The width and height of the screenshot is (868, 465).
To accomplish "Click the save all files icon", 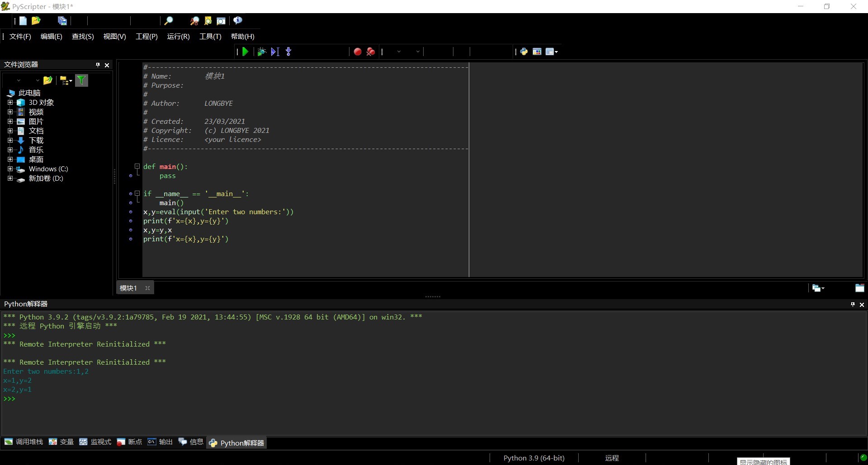I will [x=62, y=21].
